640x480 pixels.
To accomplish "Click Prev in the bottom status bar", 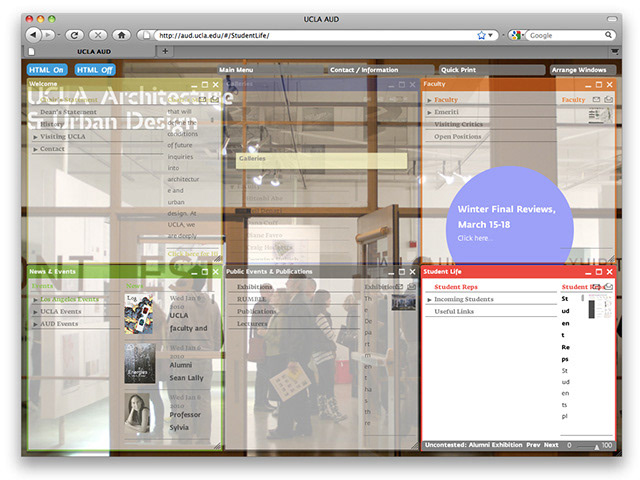I will pyautogui.click(x=533, y=445).
